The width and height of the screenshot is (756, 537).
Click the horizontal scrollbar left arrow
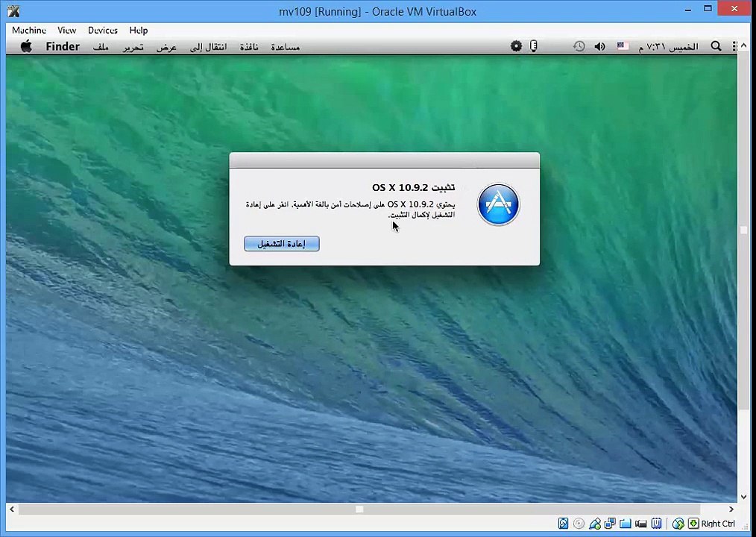[12, 509]
